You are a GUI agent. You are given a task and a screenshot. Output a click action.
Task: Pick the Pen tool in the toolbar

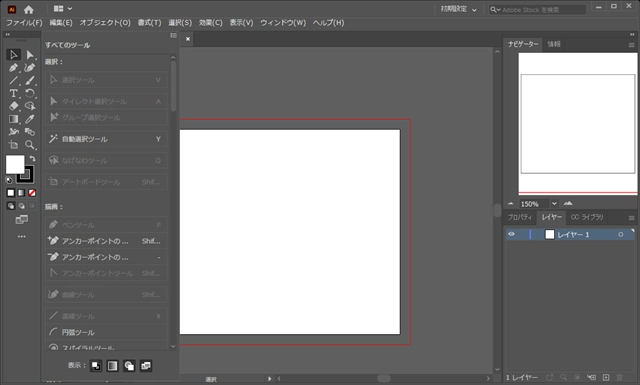pos(13,68)
